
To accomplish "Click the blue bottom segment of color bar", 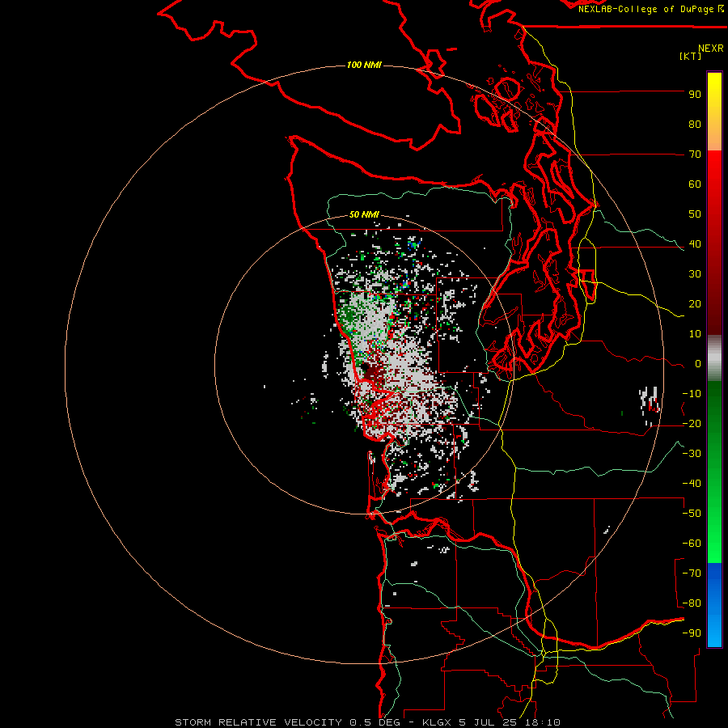I will tap(714, 605).
